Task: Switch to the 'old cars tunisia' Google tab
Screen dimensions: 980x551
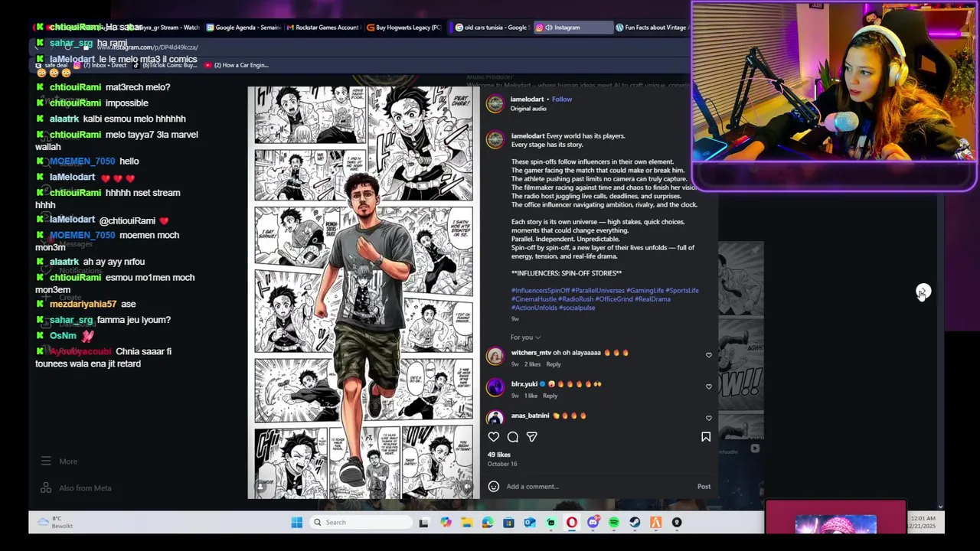Action: tap(490, 28)
